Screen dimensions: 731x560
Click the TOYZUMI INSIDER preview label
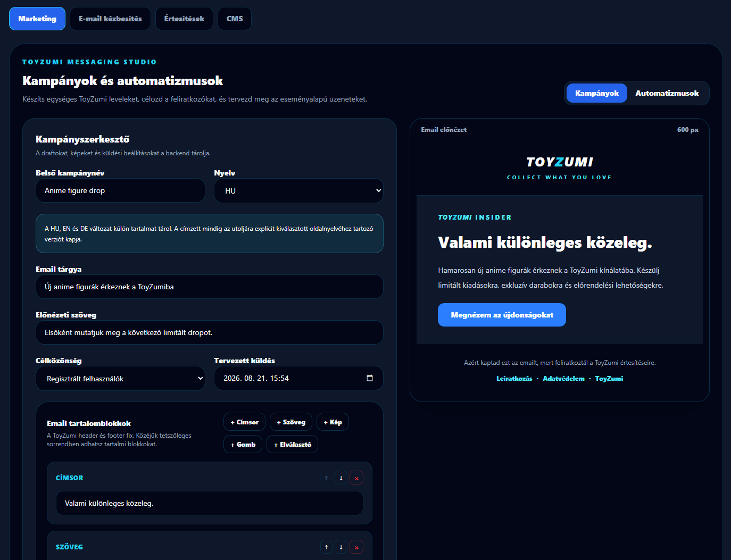point(475,218)
